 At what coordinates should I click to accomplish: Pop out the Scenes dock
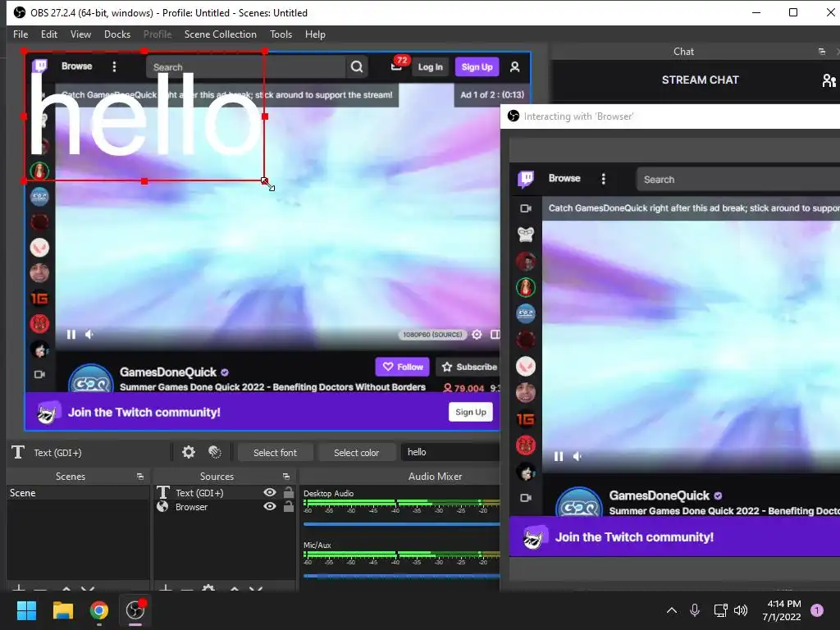pyautogui.click(x=140, y=477)
